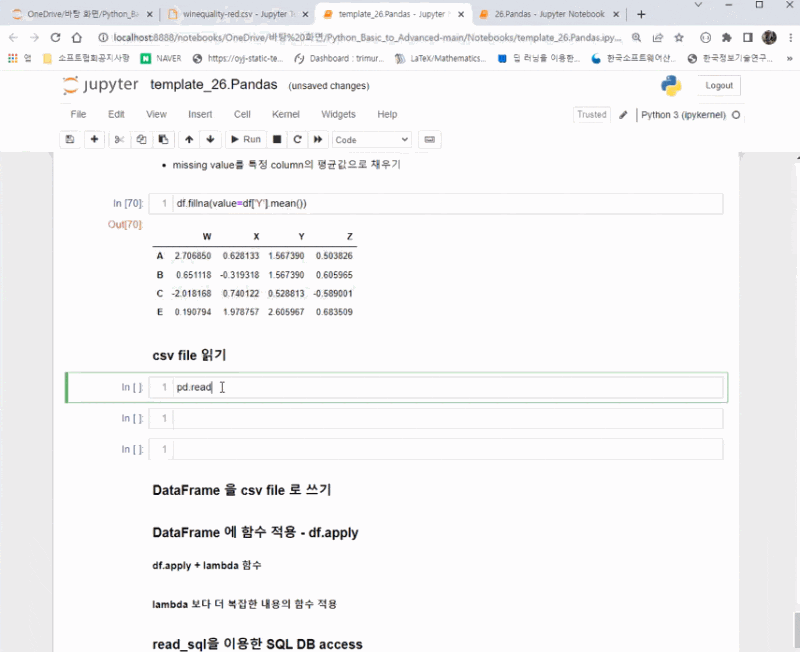This screenshot has width=800, height=652.
Task: Open the tab search dropdown arrow
Action: coord(698,5)
